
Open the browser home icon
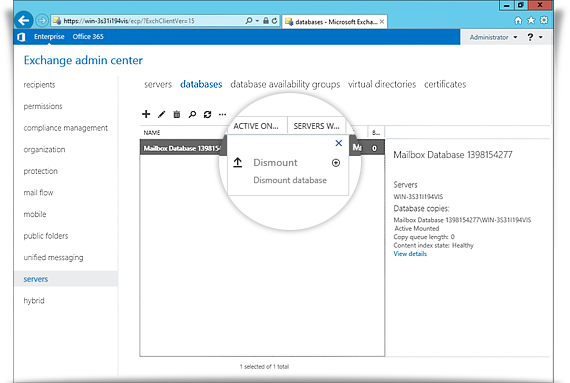pos(518,20)
